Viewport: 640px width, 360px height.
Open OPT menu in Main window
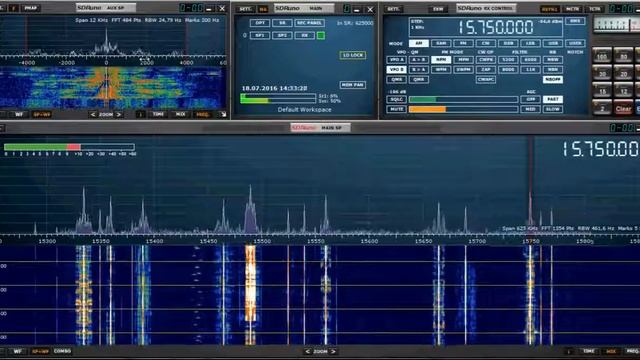tap(260, 23)
